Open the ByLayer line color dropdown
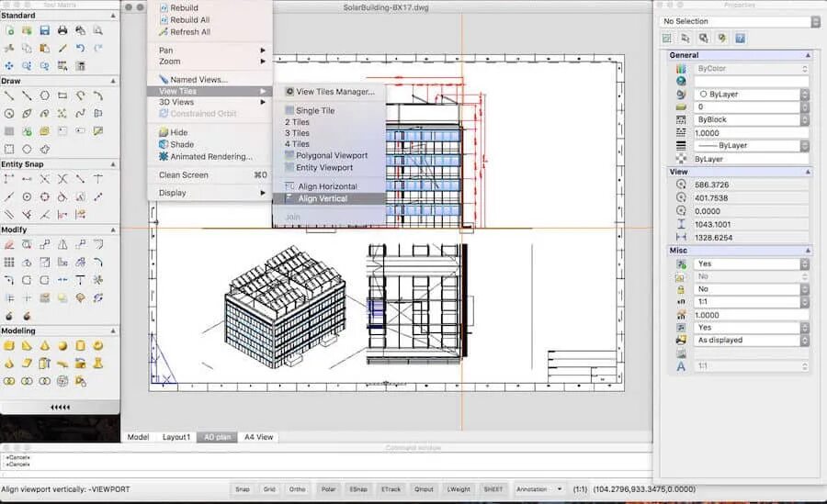This screenshot has width=827, height=504. click(x=752, y=95)
